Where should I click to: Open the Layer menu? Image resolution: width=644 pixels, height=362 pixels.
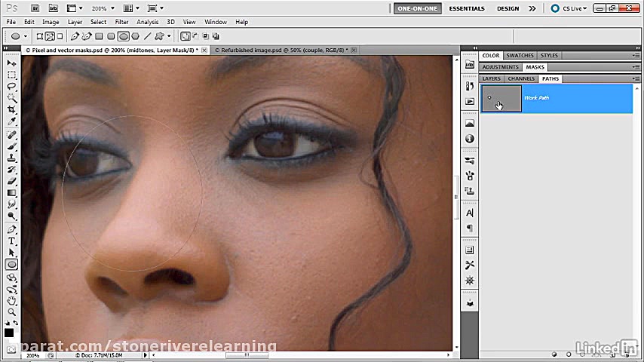pyautogui.click(x=75, y=22)
